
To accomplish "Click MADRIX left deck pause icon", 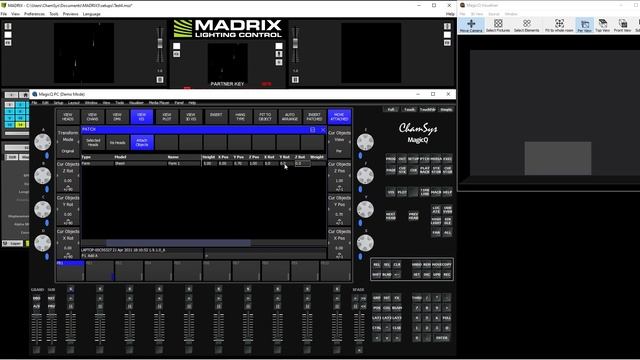I will [x=160, y=80].
